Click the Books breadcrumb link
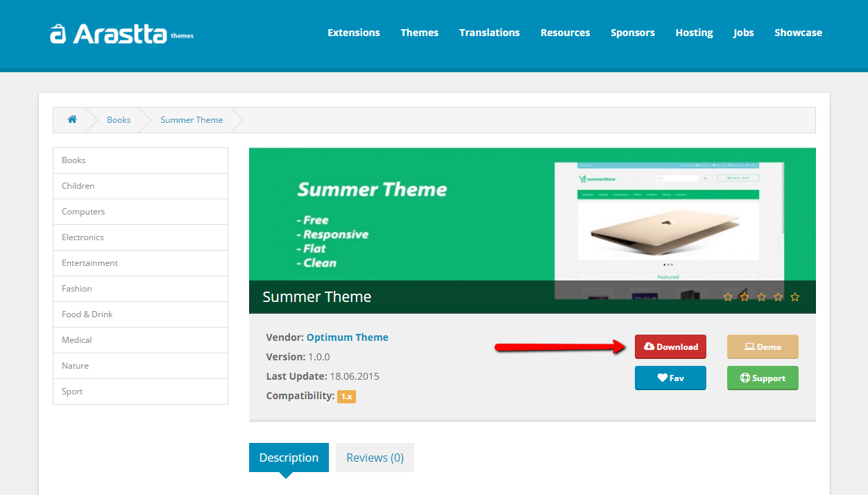Screen dimensions: 868x495 pyautogui.click(x=119, y=119)
